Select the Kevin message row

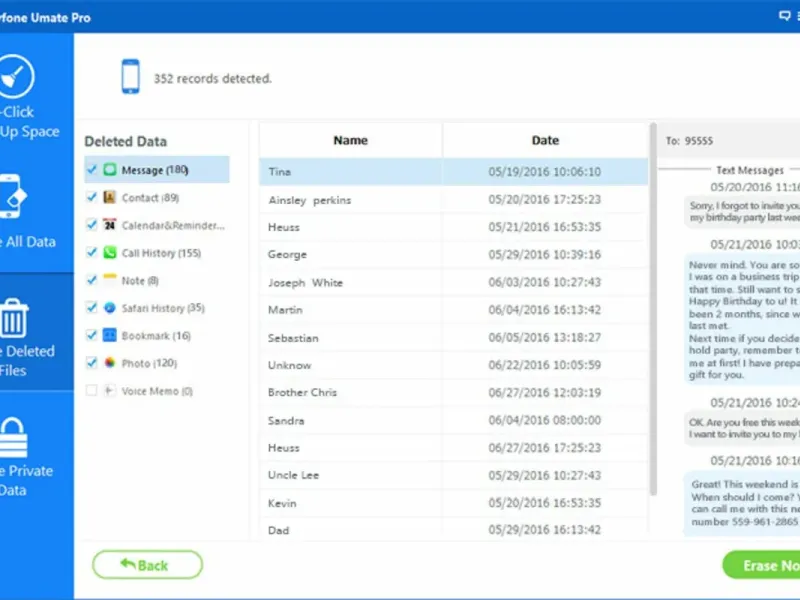pos(454,503)
